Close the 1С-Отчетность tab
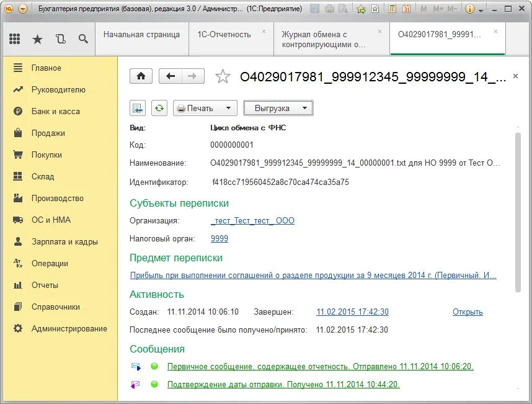Viewport: 532px width, 404px height. click(x=264, y=31)
